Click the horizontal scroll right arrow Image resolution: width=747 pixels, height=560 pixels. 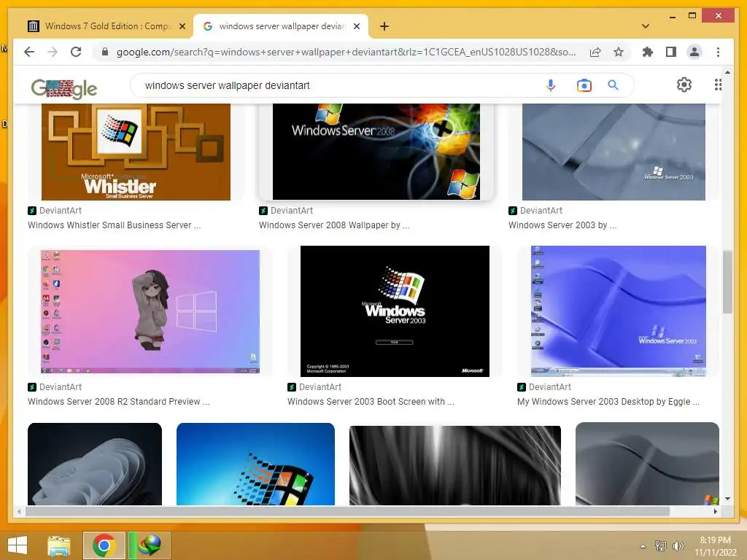tap(715, 511)
